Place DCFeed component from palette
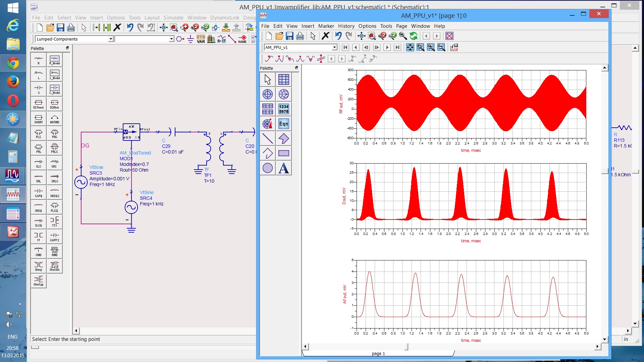Screen dimensions: 644x362 [x=39, y=104]
